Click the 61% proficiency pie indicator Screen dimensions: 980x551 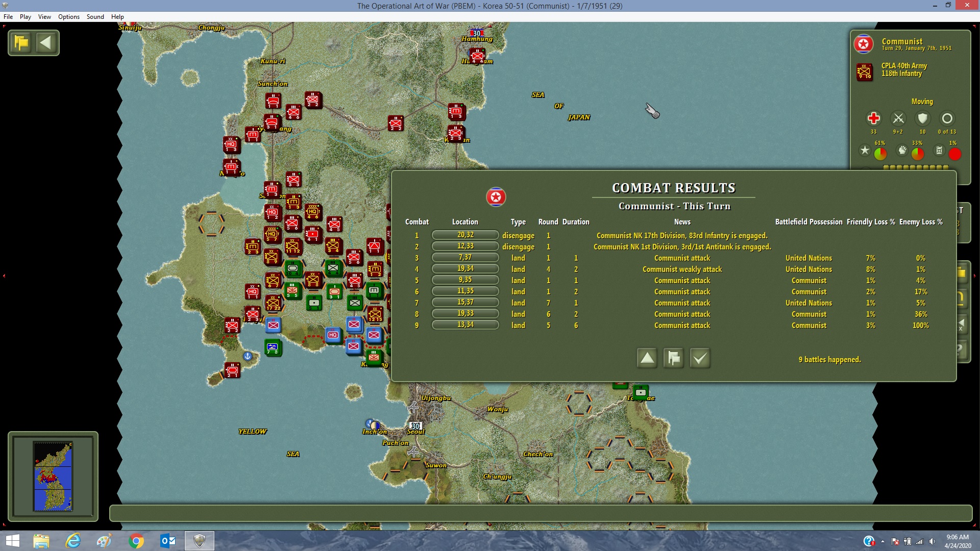880,154
